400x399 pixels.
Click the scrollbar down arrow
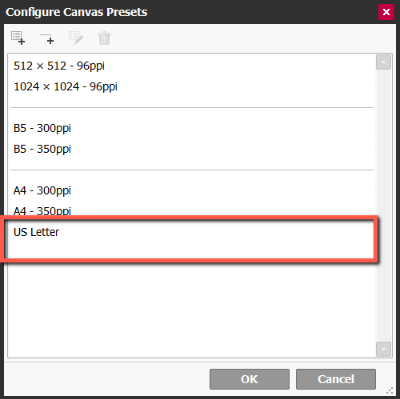click(x=383, y=349)
